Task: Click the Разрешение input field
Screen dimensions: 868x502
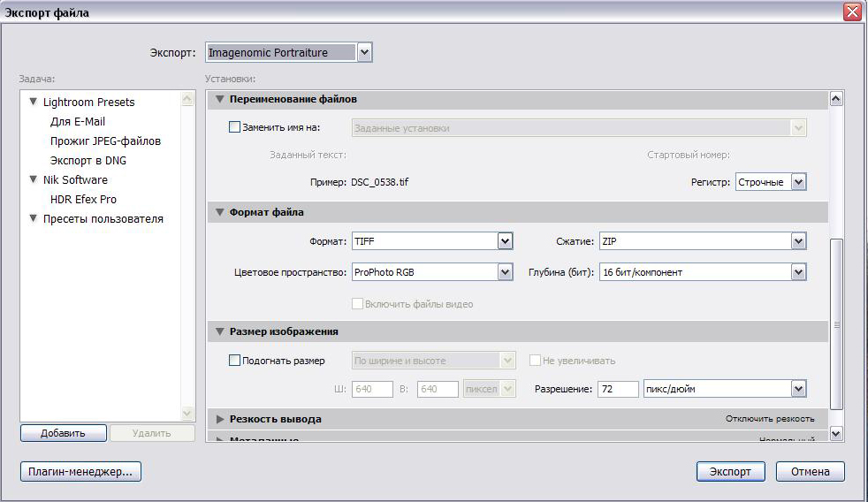Action: (x=617, y=389)
